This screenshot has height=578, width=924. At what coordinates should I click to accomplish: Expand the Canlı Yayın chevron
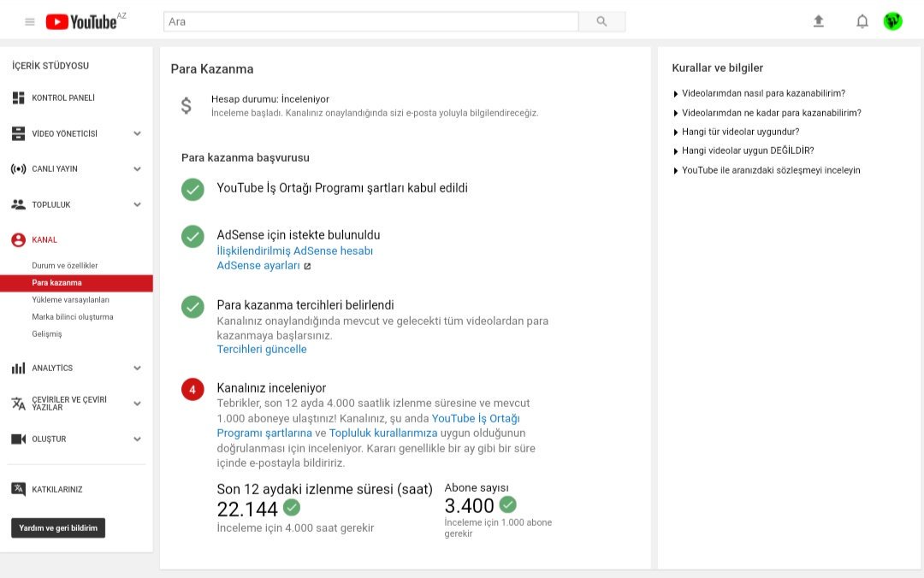(137, 169)
